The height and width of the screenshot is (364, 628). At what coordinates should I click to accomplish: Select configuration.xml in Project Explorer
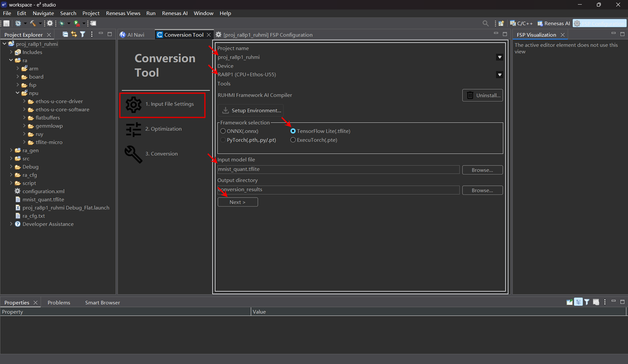click(x=43, y=191)
